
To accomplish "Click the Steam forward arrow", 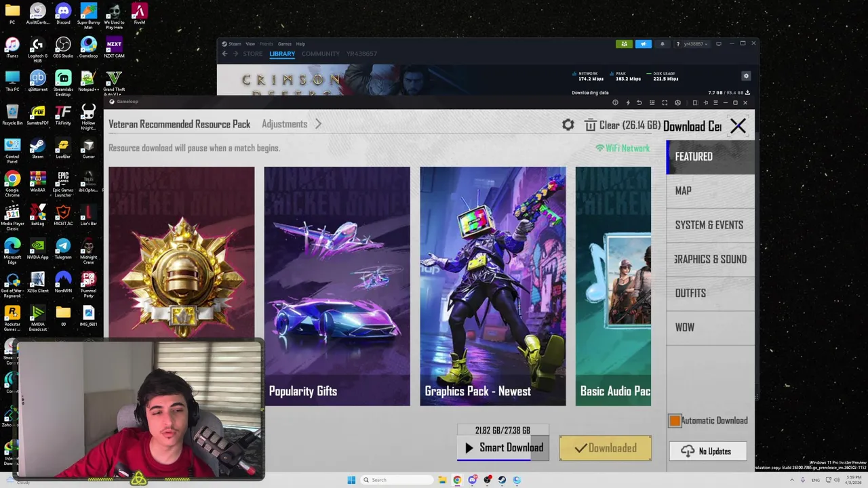I will point(235,54).
